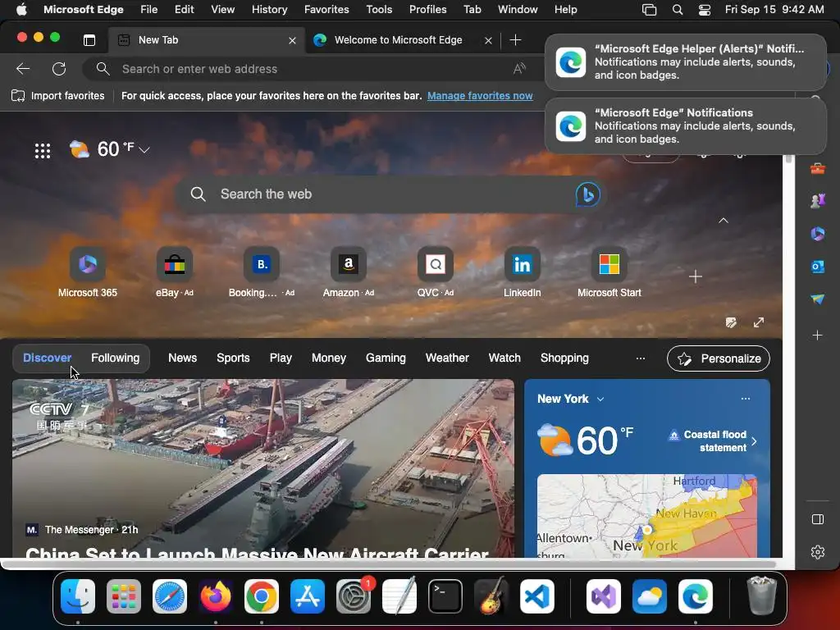Screen dimensions: 840x630
Task: Collapse the quick links with up chevron
Action: [x=724, y=220]
